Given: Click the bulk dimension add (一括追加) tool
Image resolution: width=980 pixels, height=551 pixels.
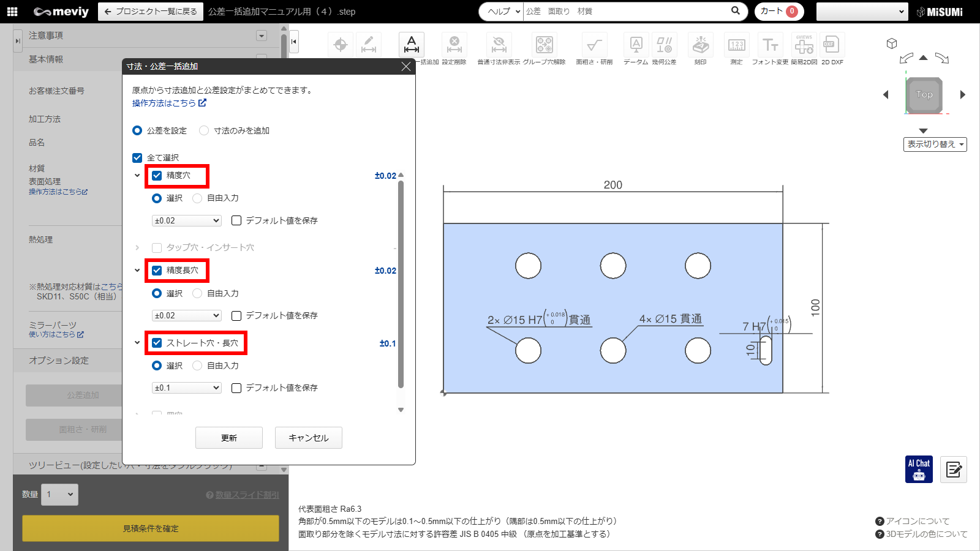Looking at the screenshot, I should click(x=412, y=45).
